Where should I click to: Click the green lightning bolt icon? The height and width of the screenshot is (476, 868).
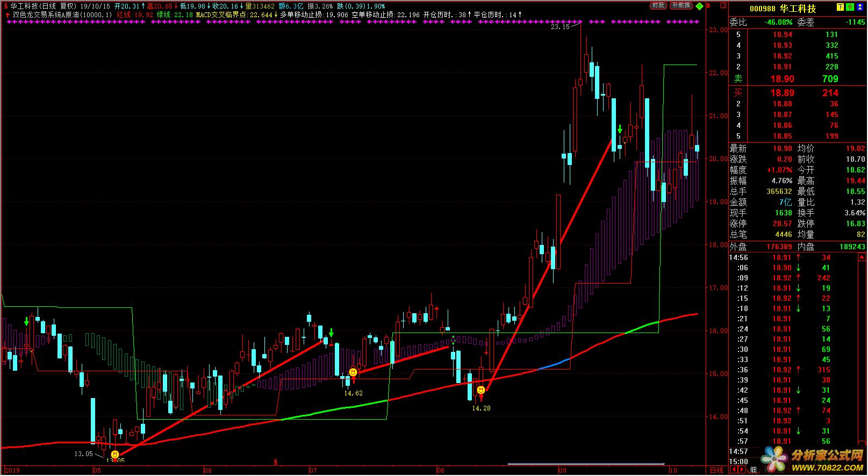click(x=850, y=8)
